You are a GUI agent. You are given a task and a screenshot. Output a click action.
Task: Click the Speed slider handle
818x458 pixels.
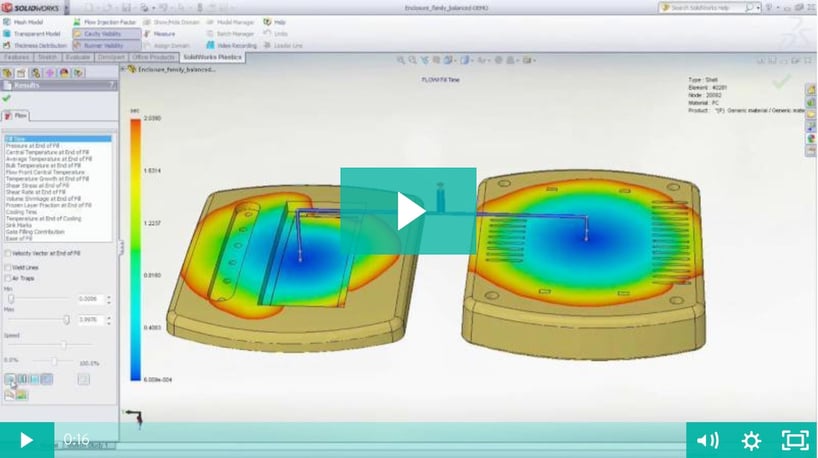click(x=64, y=345)
